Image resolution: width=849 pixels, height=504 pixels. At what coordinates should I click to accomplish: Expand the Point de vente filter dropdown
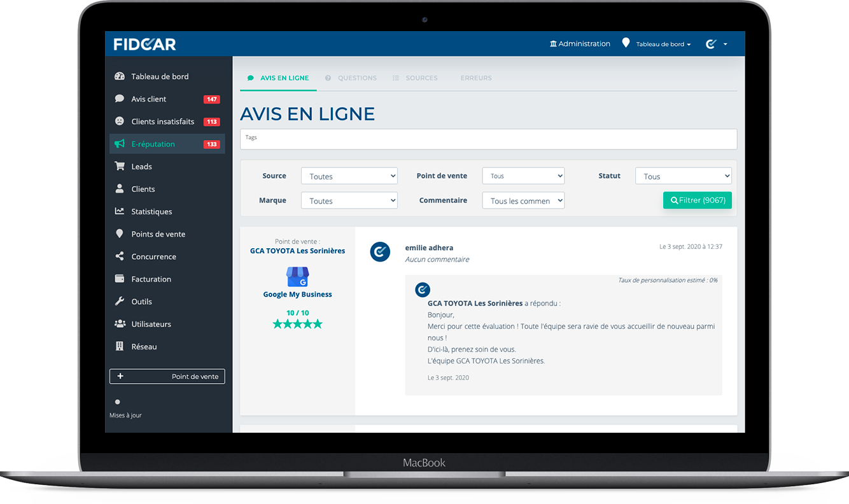click(x=523, y=176)
